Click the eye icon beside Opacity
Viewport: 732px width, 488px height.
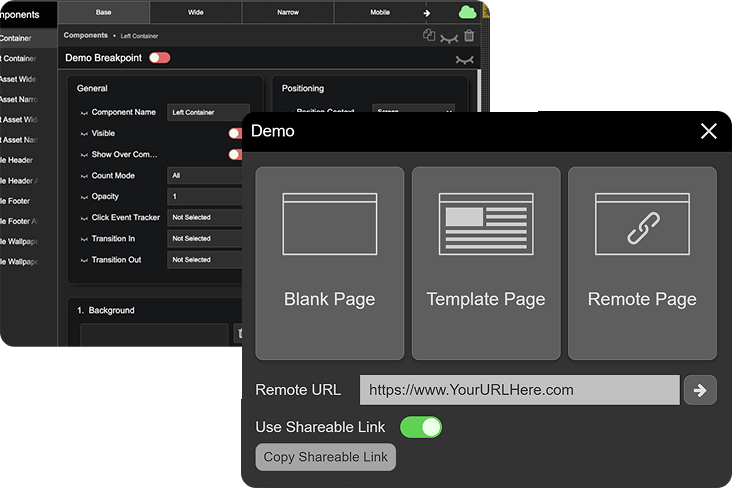pyautogui.click(x=84, y=197)
